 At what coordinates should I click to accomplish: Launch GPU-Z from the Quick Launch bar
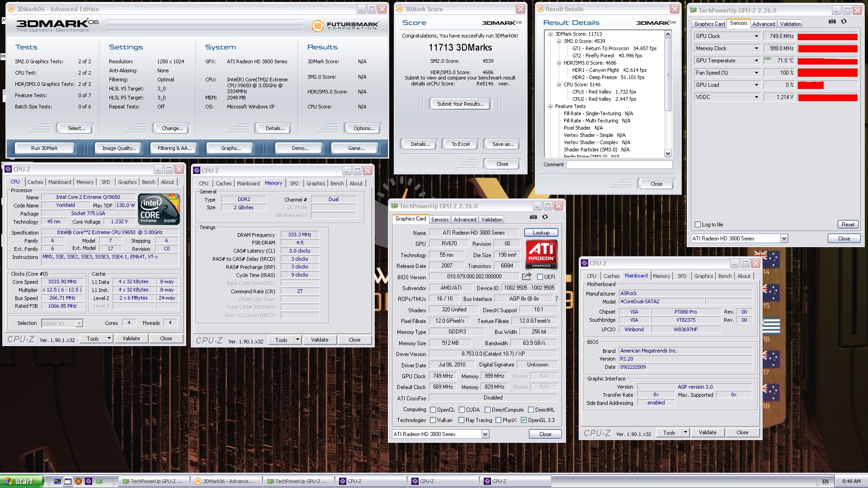coord(99,481)
